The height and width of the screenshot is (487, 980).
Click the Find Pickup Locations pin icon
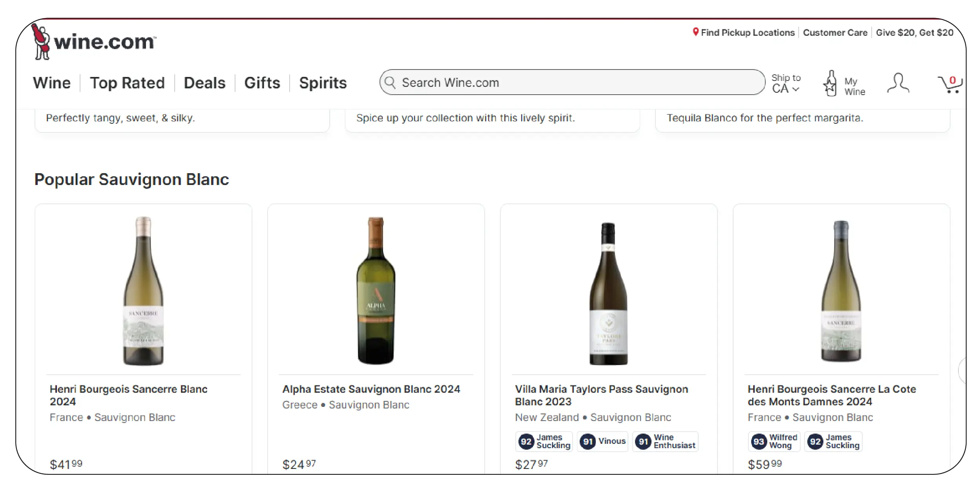point(695,32)
